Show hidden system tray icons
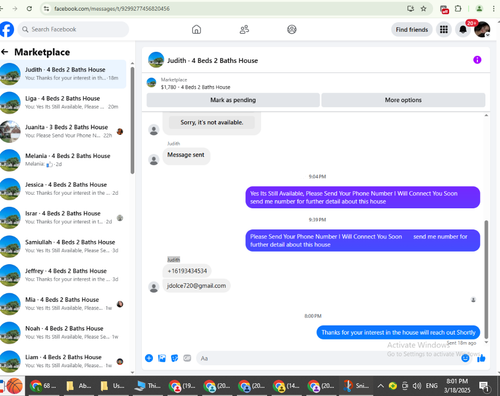 (380, 386)
